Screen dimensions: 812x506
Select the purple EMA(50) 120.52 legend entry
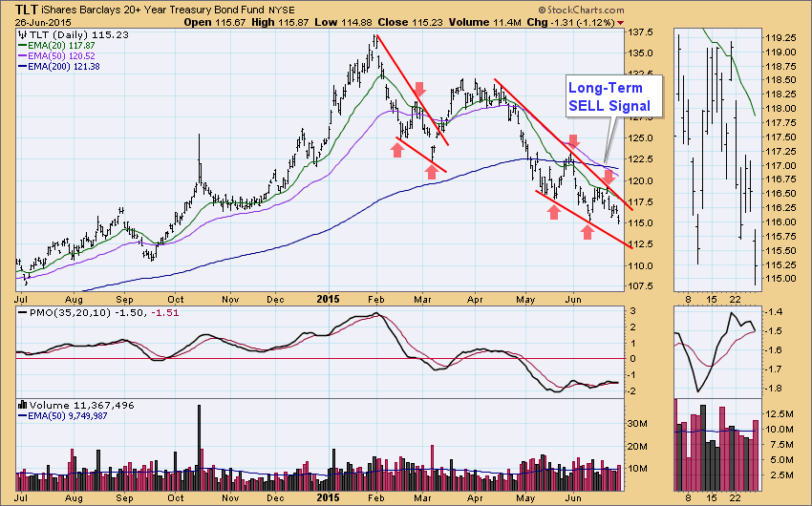pos(56,56)
